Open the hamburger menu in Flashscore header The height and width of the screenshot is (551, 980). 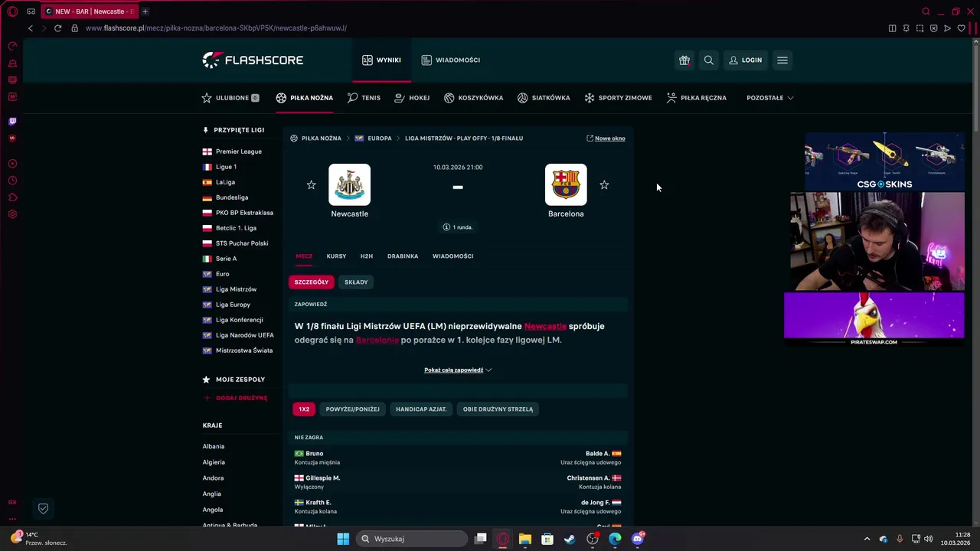pyautogui.click(x=782, y=60)
